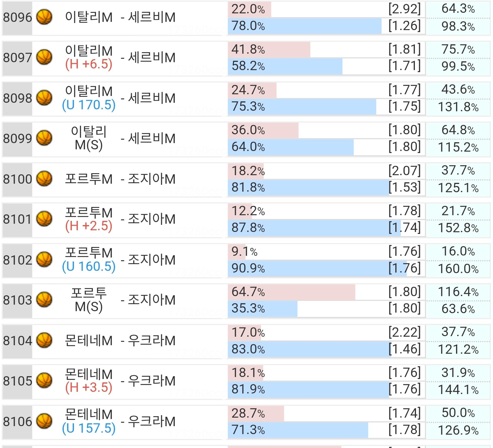Click the (U 170.5) under/over label
Screen dimensions: 493x448
coord(89,105)
